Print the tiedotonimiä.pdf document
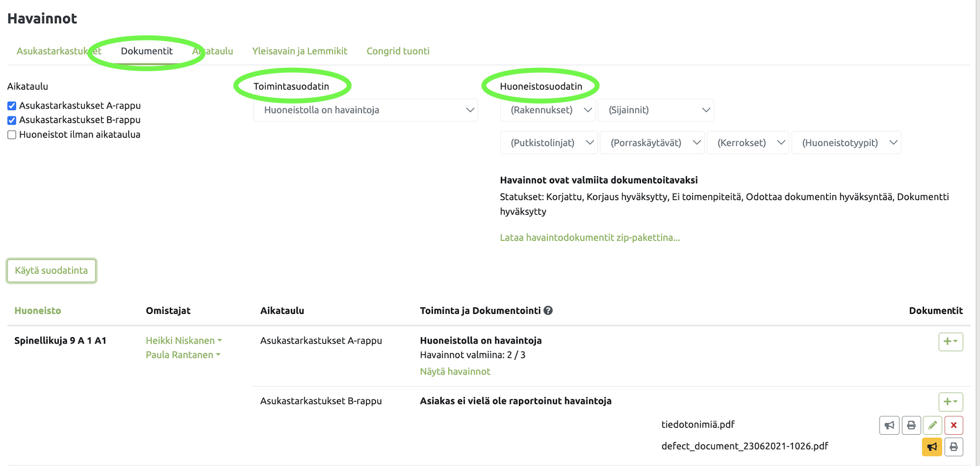 [x=911, y=425]
